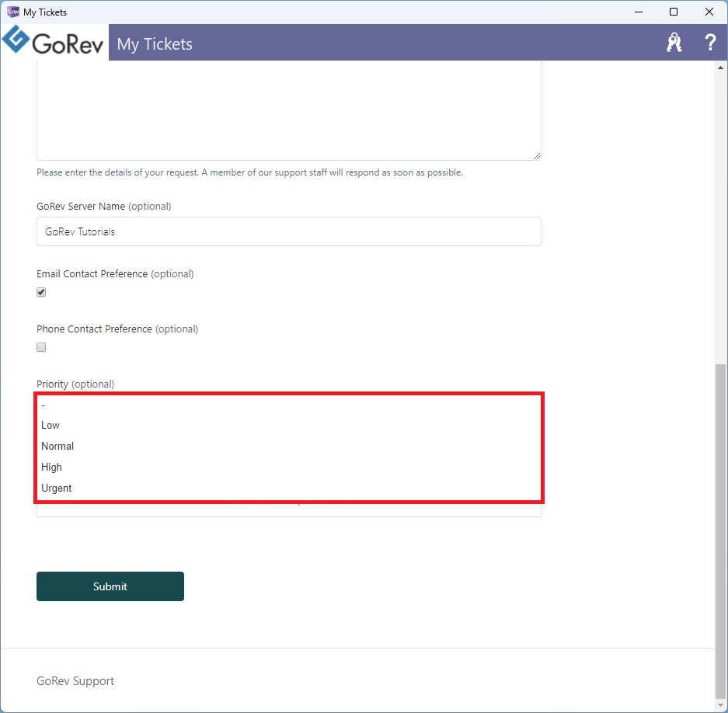Select the blank dash priority option
Screen dimensions: 728x713
289,405
